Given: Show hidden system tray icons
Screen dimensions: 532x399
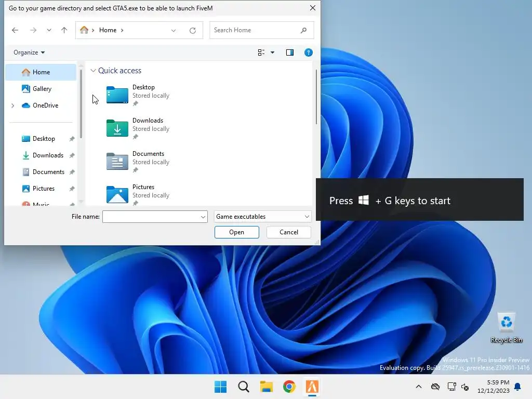Looking at the screenshot, I should pyautogui.click(x=419, y=387).
